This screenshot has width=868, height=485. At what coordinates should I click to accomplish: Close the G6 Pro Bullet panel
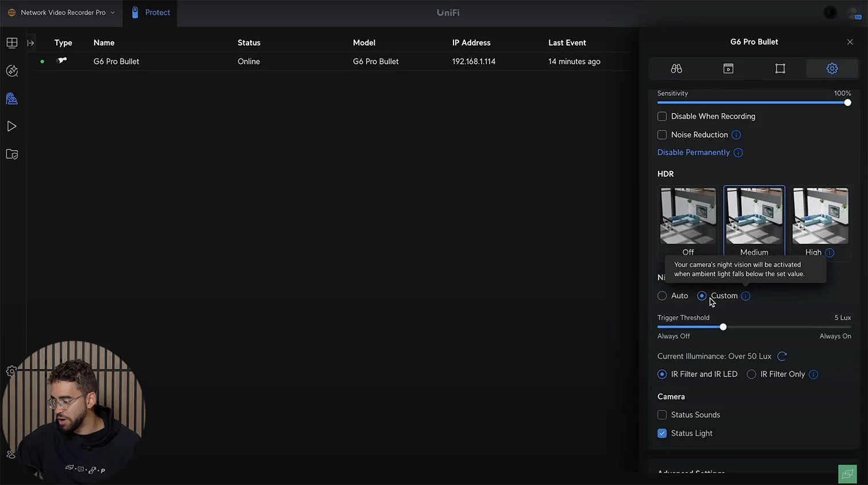point(850,42)
